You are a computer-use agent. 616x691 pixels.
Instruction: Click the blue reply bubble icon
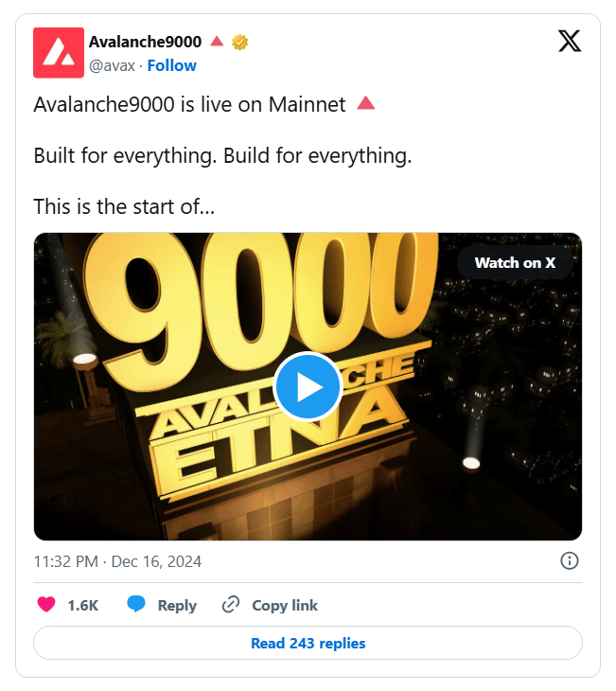(136, 604)
